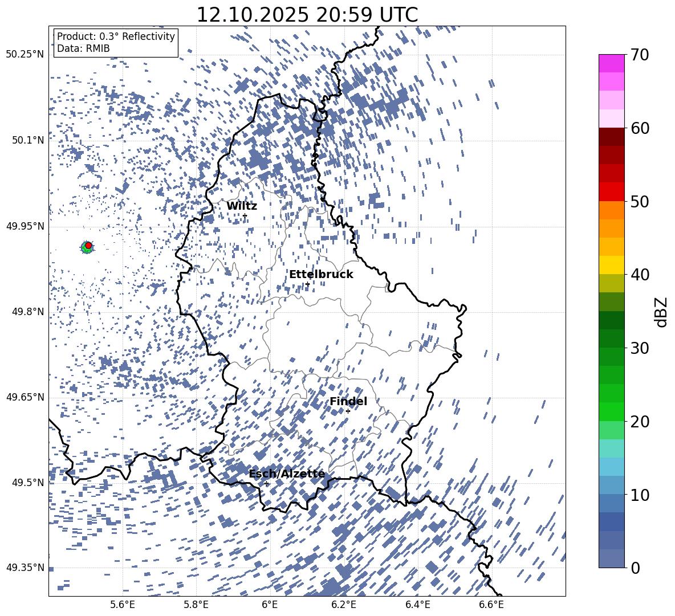Click the 6.6°E longitude label

(x=491, y=605)
